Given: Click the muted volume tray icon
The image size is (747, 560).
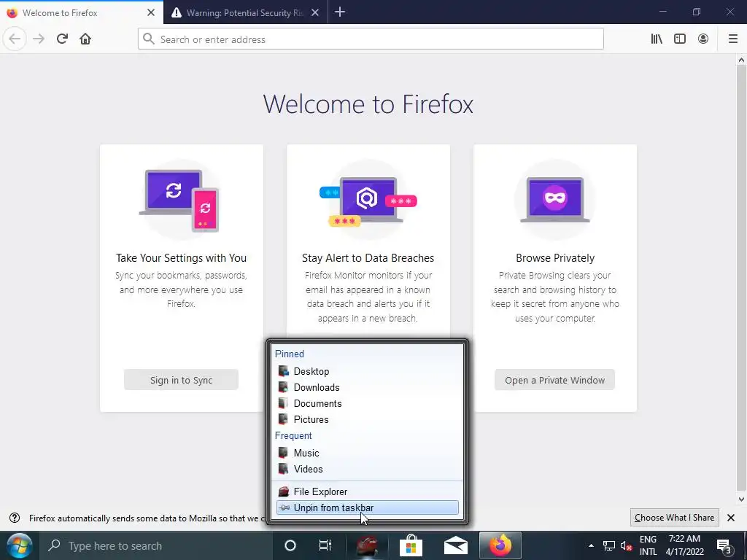Looking at the screenshot, I should [x=627, y=545].
